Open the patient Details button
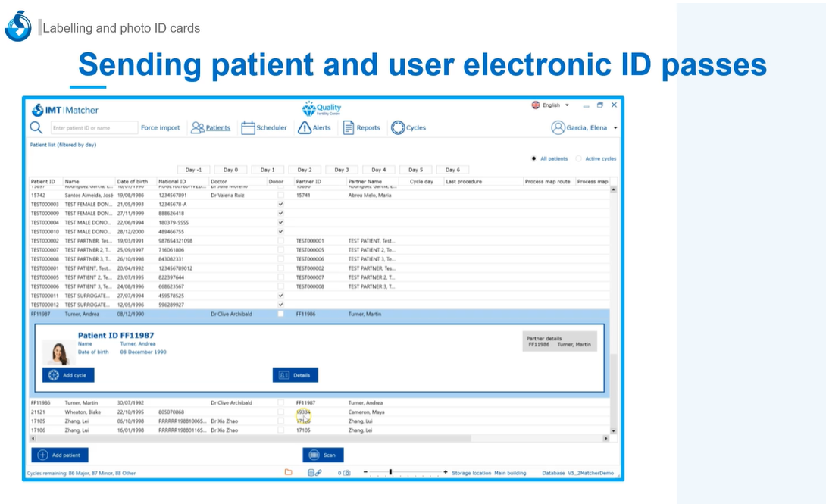 [295, 375]
